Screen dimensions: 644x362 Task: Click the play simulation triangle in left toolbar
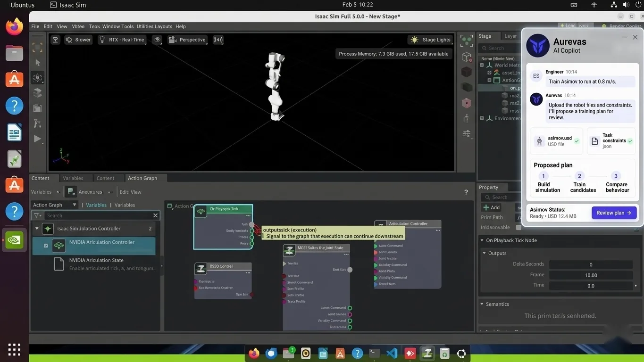pos(38,139)
